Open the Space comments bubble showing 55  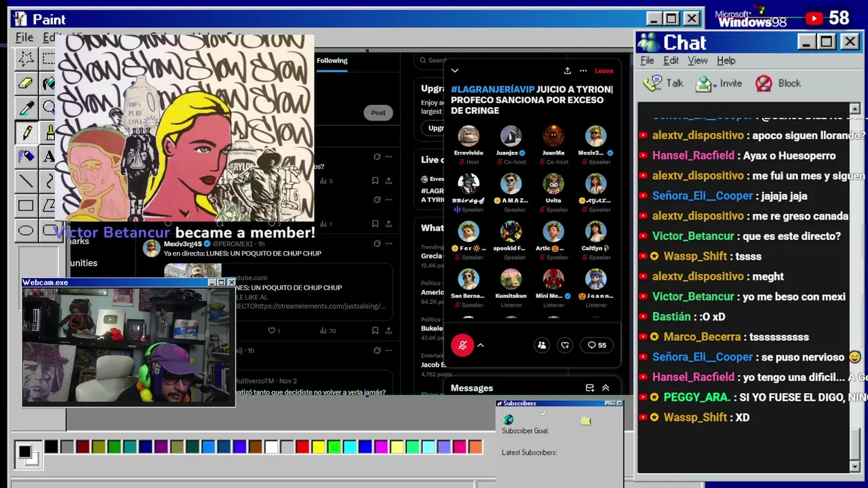pos(597,345)
